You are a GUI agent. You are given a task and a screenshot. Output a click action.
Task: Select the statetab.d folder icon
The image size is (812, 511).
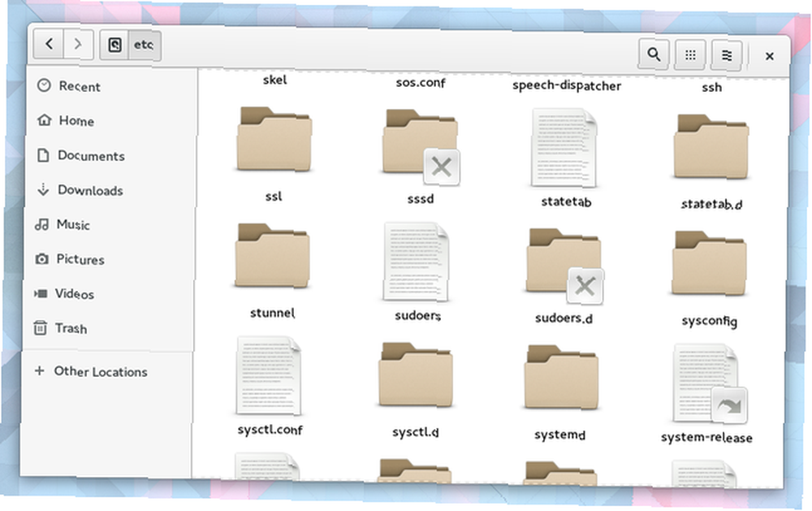tap(711, 147)
